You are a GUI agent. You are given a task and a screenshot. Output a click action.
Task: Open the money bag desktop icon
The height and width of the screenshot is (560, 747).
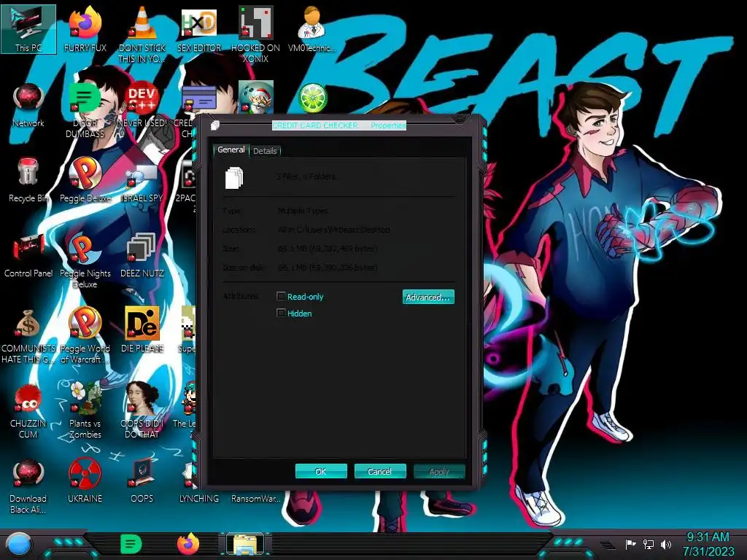28,335
